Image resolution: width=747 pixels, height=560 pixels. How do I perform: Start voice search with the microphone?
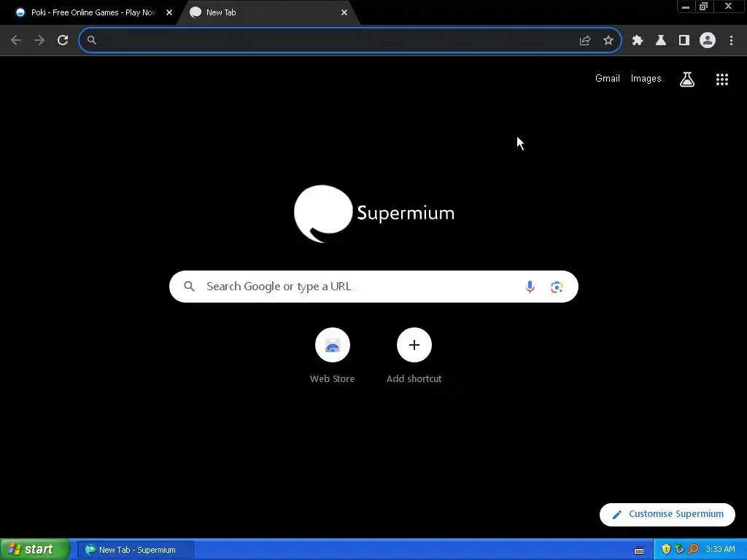530,287
